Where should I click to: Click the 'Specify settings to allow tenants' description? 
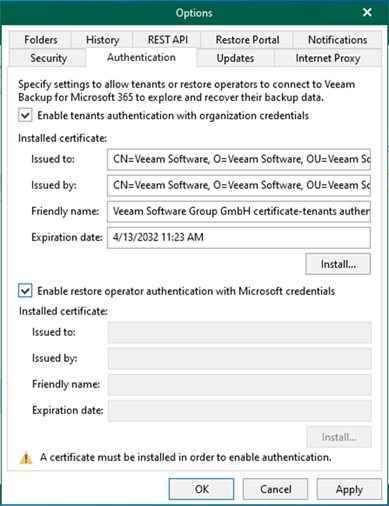pos(186,91)
